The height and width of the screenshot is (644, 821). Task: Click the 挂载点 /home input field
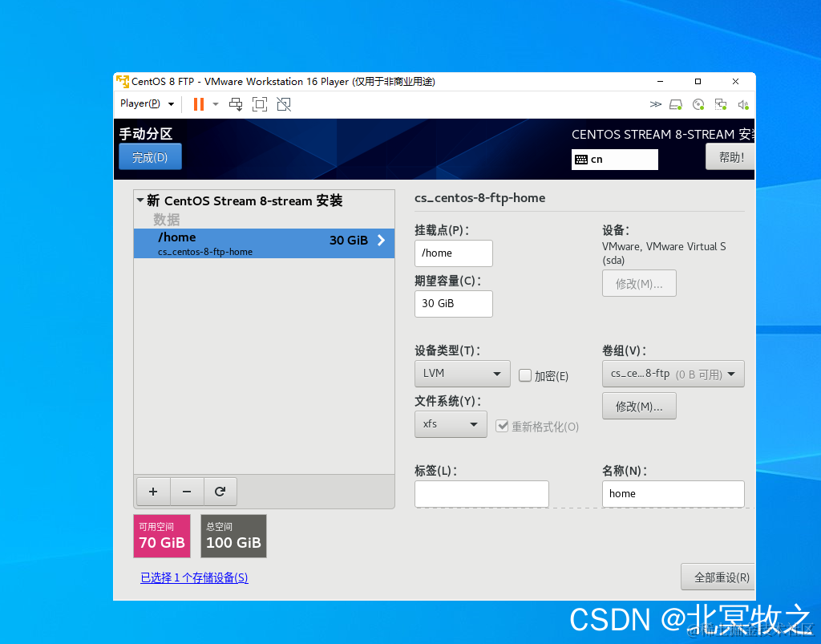coord(454,253)
